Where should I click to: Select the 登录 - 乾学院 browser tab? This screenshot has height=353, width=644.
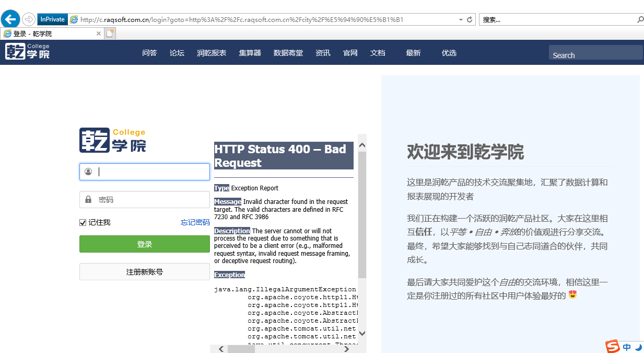coord(52,33)
